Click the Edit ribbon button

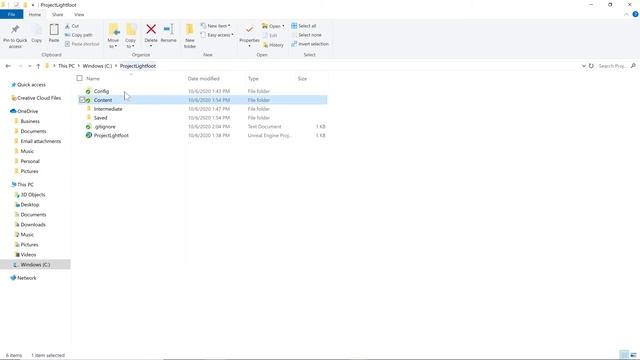(270, 36)
